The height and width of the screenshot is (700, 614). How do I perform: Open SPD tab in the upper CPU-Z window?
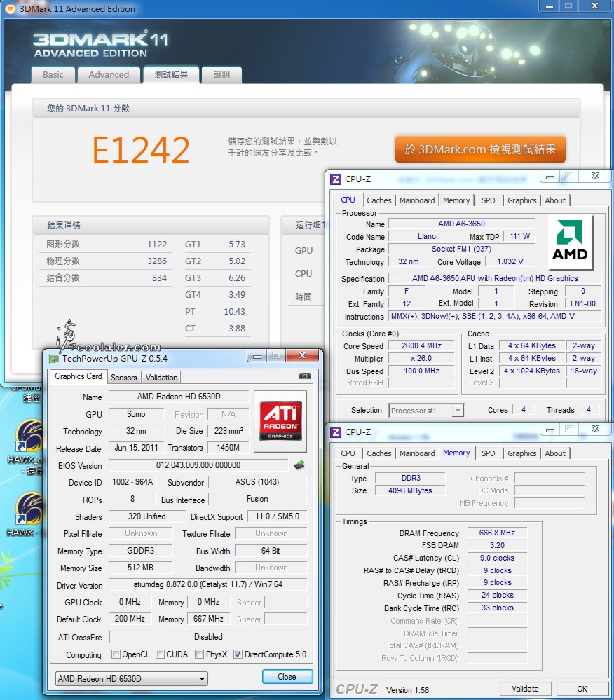tap(488, 200)
